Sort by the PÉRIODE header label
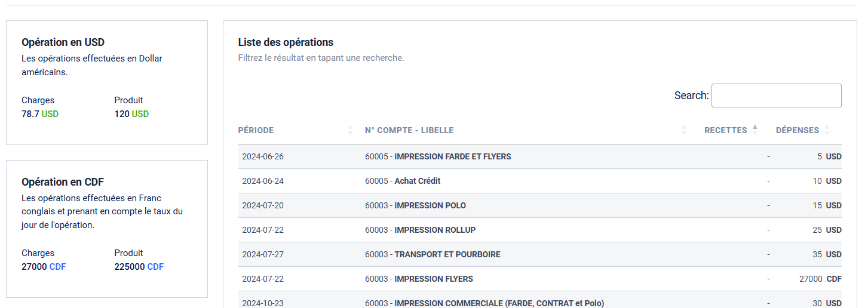This screenshot has height=308, width=868. tap(256, 130)
